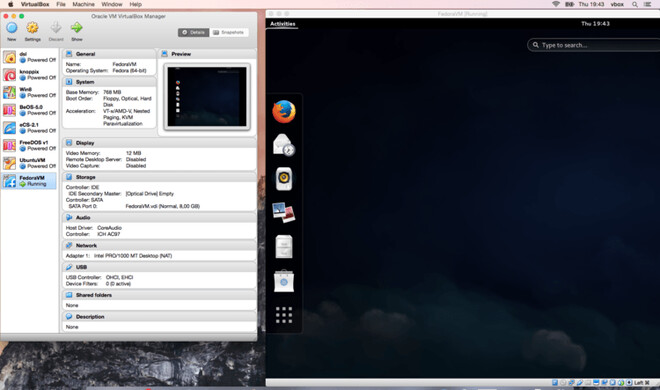Screen dimensions: 660x390
Task: Click the Discard toolbar icon
Action: pos(56,28)
